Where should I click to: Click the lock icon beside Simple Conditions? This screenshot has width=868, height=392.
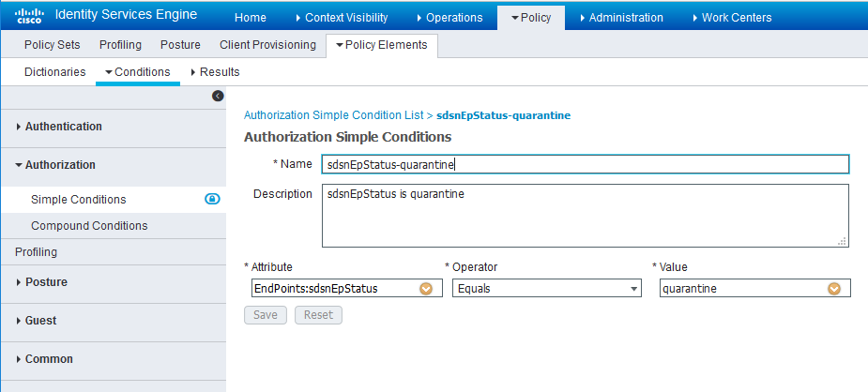[x=212, y=199]
